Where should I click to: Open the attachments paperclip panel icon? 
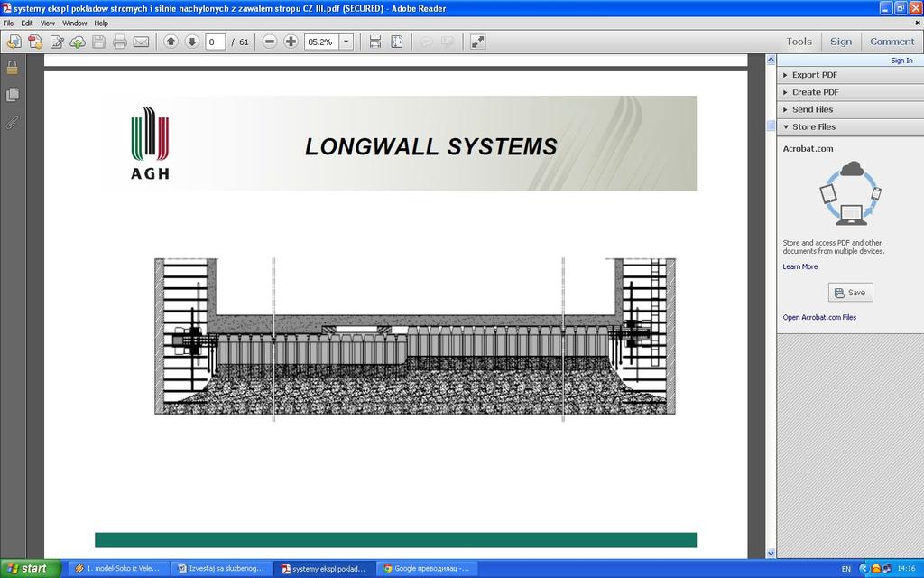coord(12,122)
